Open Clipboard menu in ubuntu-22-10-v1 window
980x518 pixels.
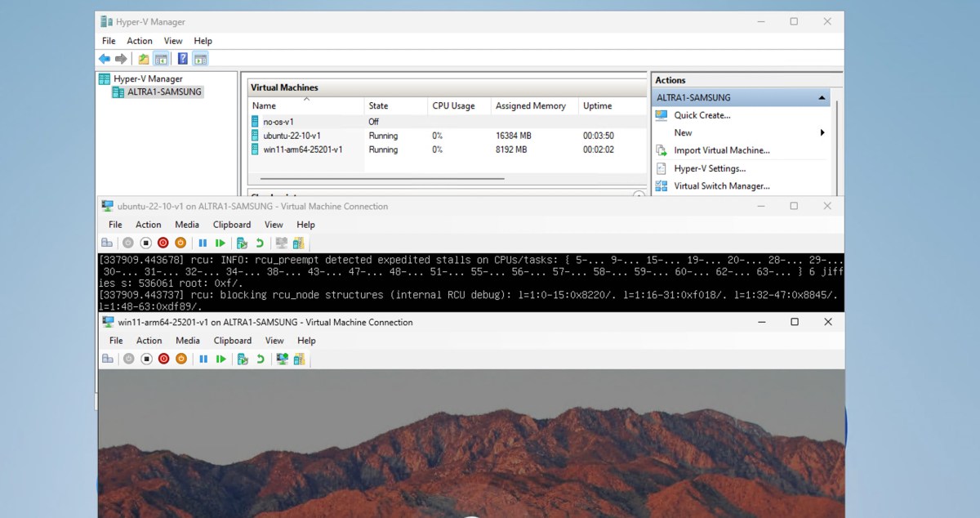click(232, 225)
